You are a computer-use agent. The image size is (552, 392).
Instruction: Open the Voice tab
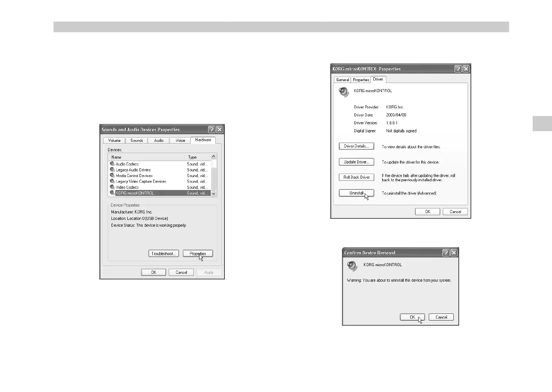180,140
